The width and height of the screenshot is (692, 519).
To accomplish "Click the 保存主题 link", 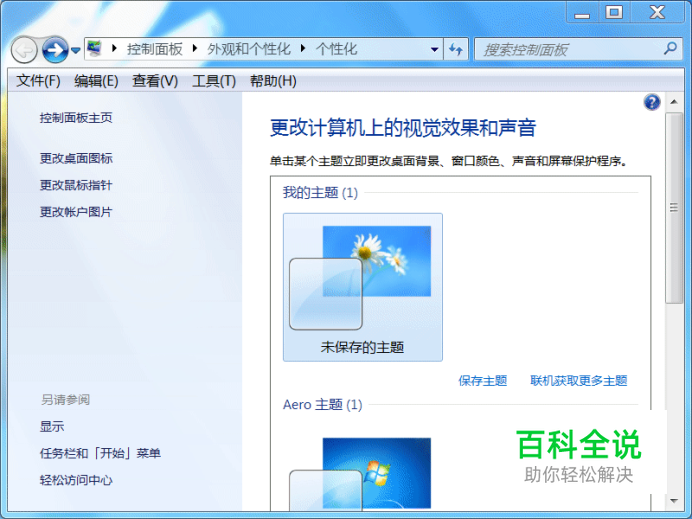I will [x=483, y=381].
